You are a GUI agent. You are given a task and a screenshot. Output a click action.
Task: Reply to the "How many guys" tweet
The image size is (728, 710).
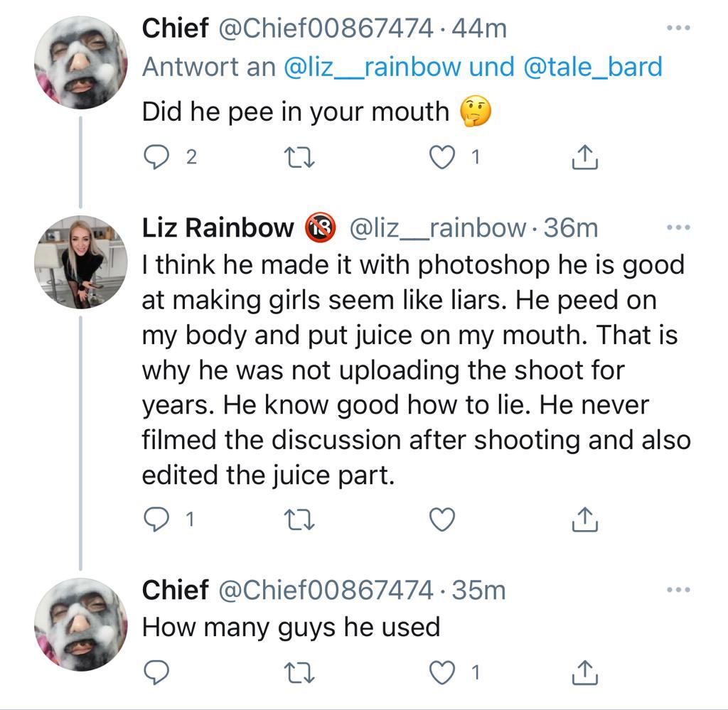tap(155, 672)
